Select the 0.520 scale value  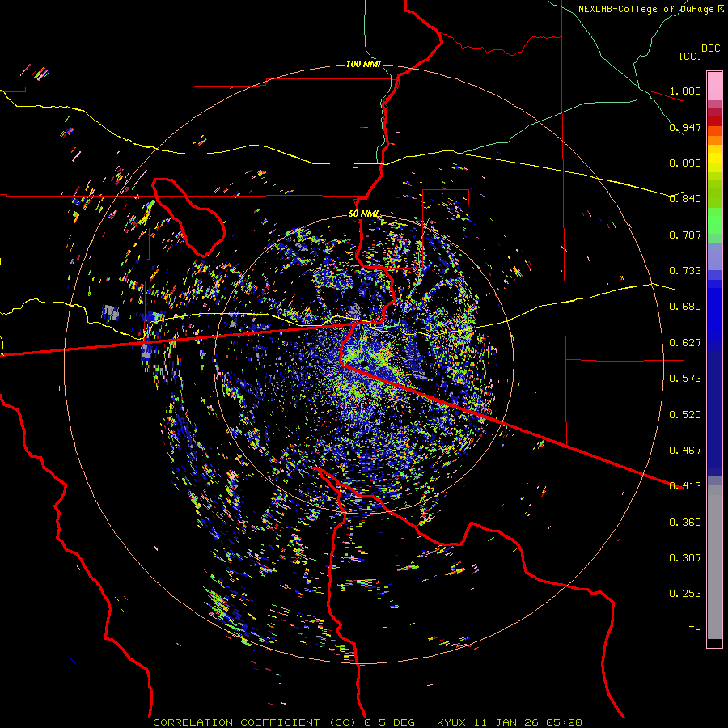coord(685,415)
